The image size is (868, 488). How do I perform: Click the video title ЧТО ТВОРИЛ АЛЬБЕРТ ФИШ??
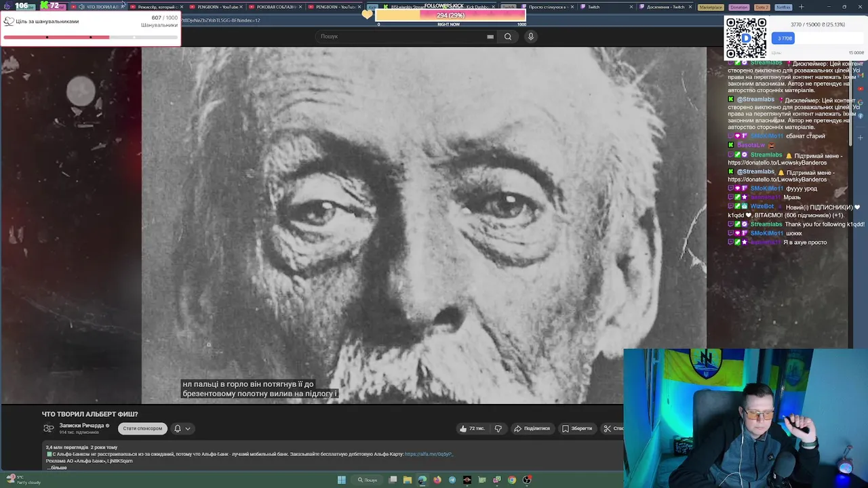(x=90, y=414)
